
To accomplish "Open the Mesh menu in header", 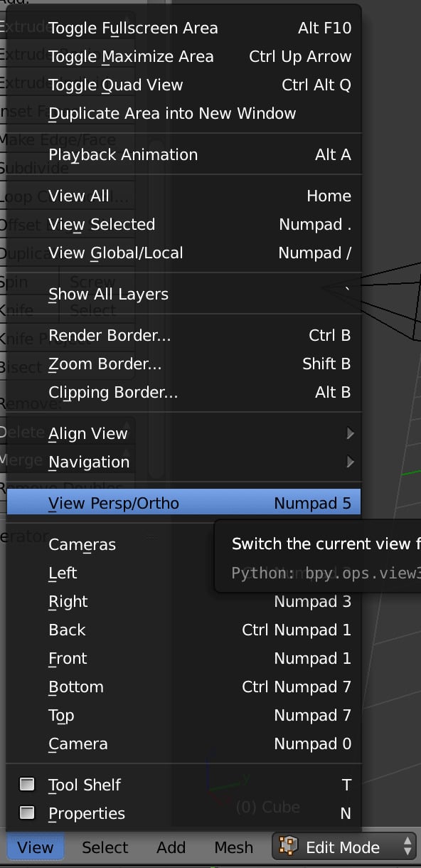I will pos(234,847).
